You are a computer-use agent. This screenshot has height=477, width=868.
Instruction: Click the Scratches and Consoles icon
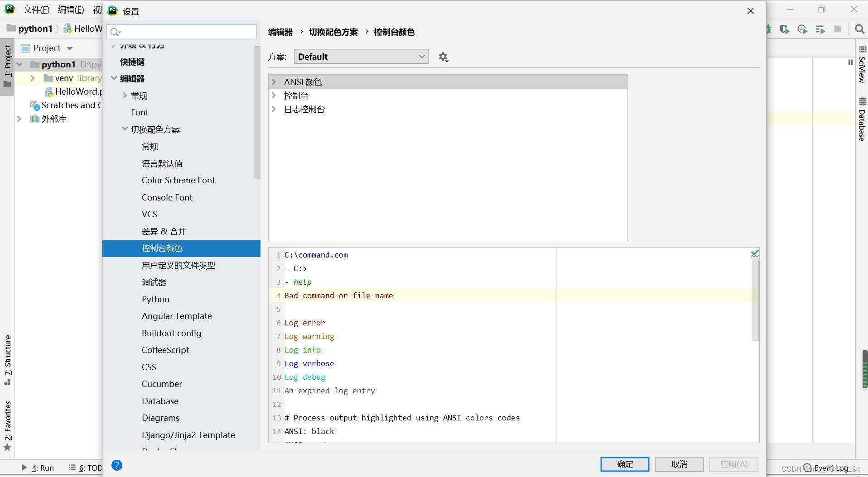[35, 105]
